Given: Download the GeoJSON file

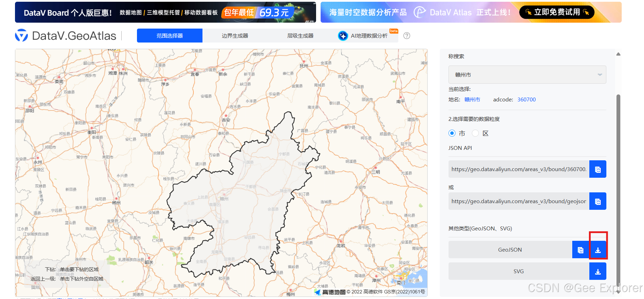Looking at the screenshot, I should click(598, 250).
